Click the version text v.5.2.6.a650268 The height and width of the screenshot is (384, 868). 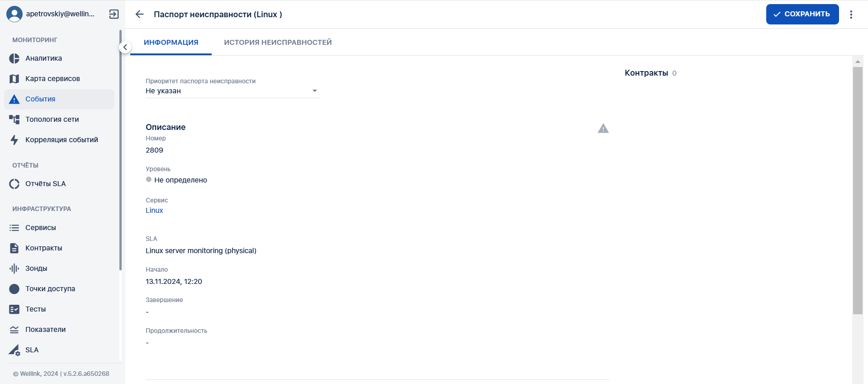coord(86,374)
